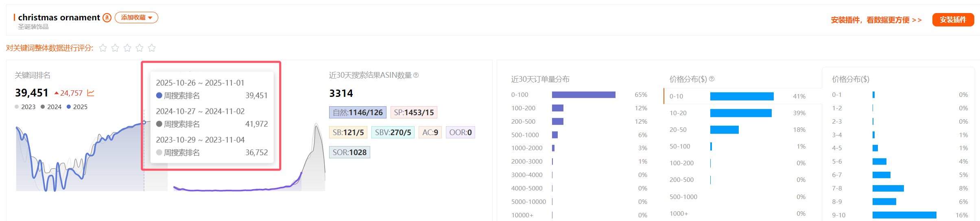980x221 pixels.
Task: Toggle the 2025 legend series
Action: (x=77, y=107)
